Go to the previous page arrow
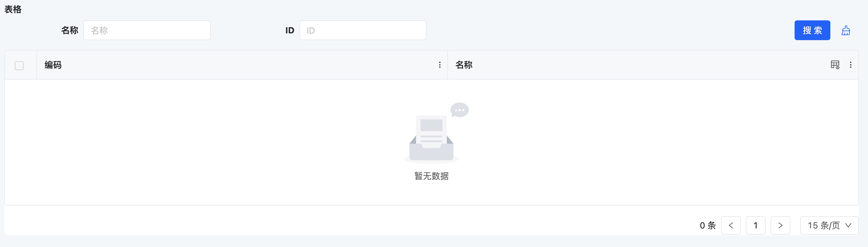The height and width of the screenshot is (247, 868). (x=730, y=225)
